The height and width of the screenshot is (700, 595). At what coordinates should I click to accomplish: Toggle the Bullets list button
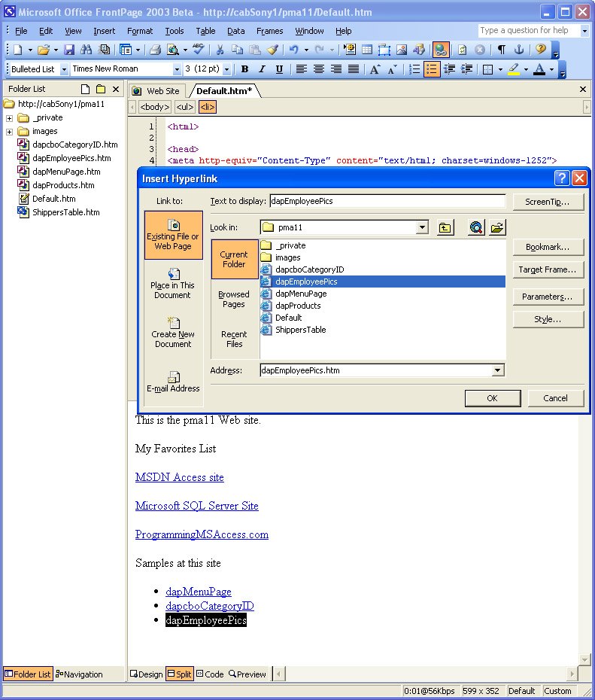pos(432,69)
